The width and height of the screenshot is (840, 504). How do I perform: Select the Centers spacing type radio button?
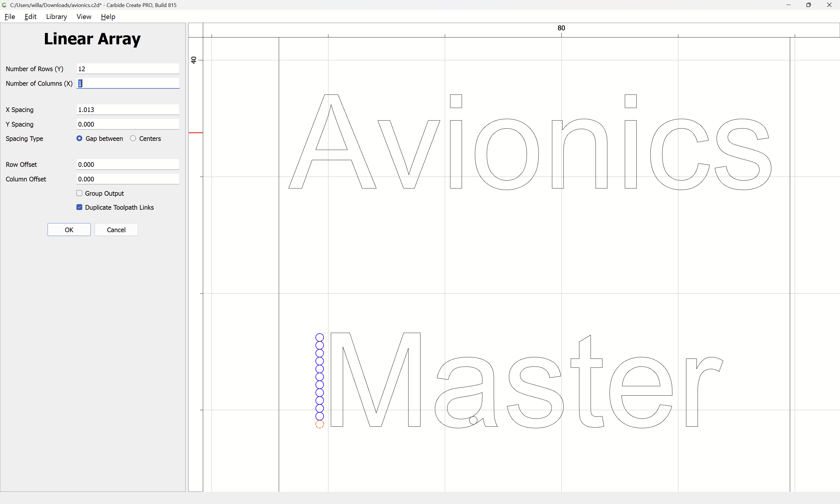point(133,139)
